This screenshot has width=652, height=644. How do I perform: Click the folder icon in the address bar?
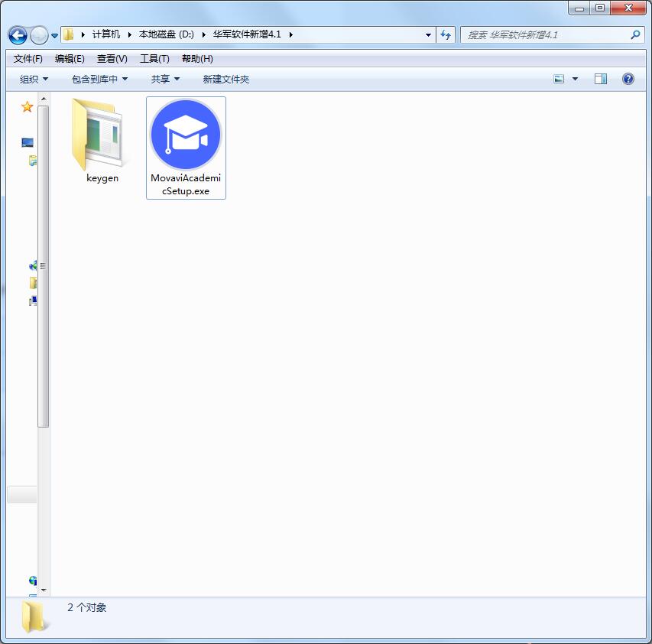click(x=69, y=34)
